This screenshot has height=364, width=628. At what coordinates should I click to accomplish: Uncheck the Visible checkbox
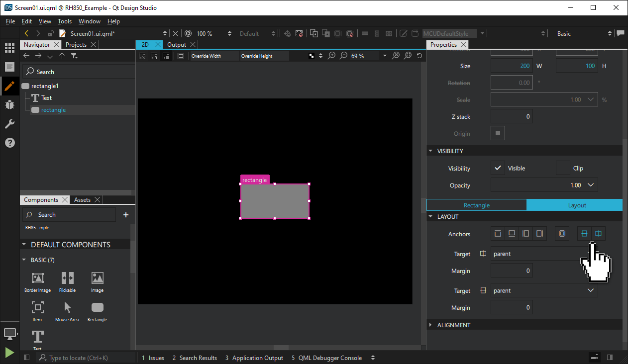click(498, 168)
